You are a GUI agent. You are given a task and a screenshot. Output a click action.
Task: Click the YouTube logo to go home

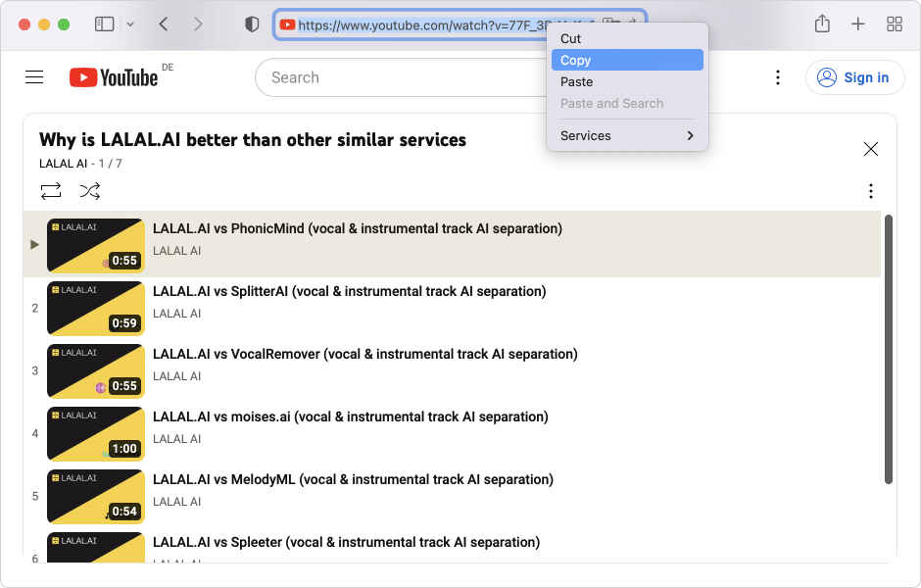coord(114,77)
